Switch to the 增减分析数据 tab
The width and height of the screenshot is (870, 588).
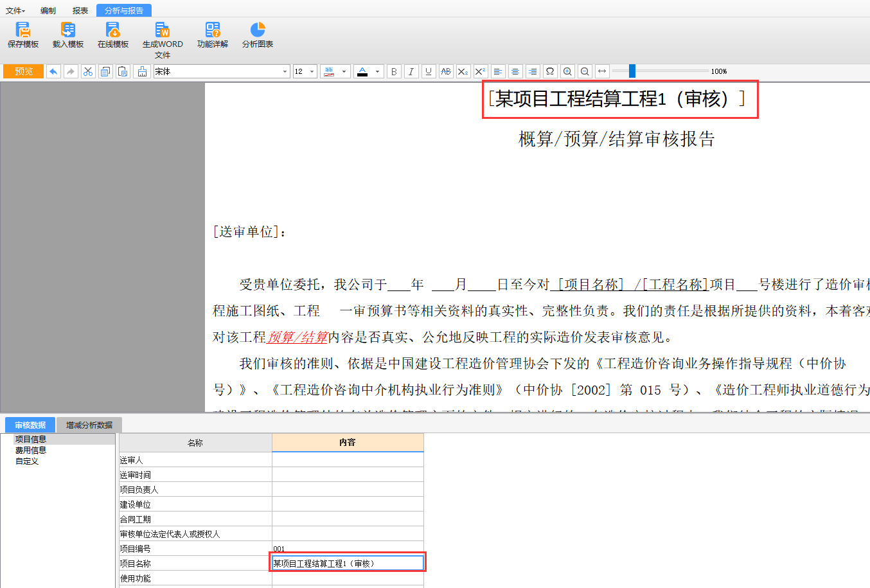point(89,425)
